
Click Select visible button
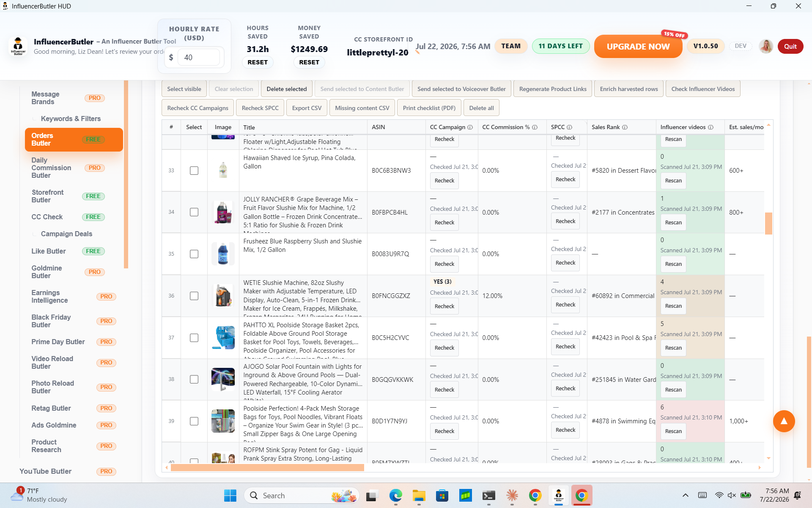click(x=184, y=89)
